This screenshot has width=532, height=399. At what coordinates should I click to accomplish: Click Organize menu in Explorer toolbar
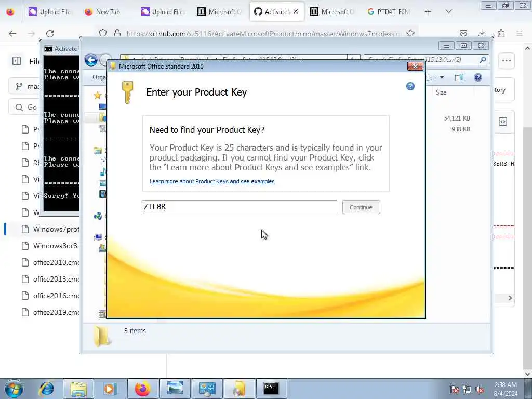pos(99,78)
